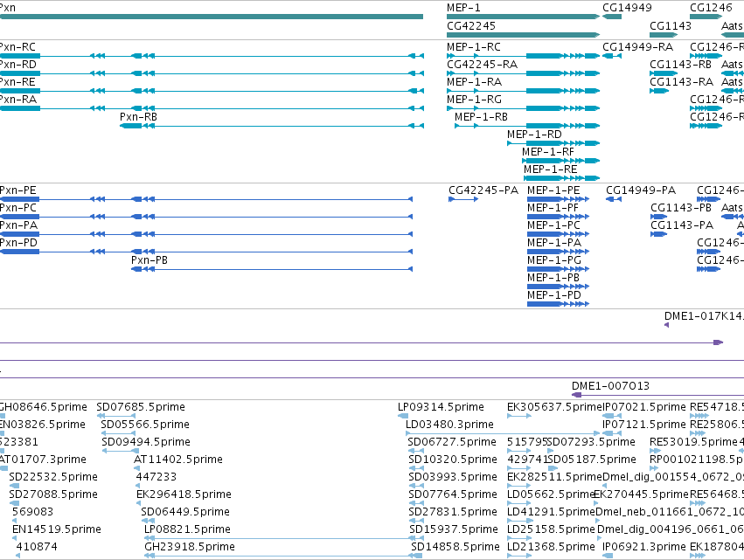This screenshot has height=560, width=744.
Task: Select the MEP-1-PD protein label
Action: 554,295
